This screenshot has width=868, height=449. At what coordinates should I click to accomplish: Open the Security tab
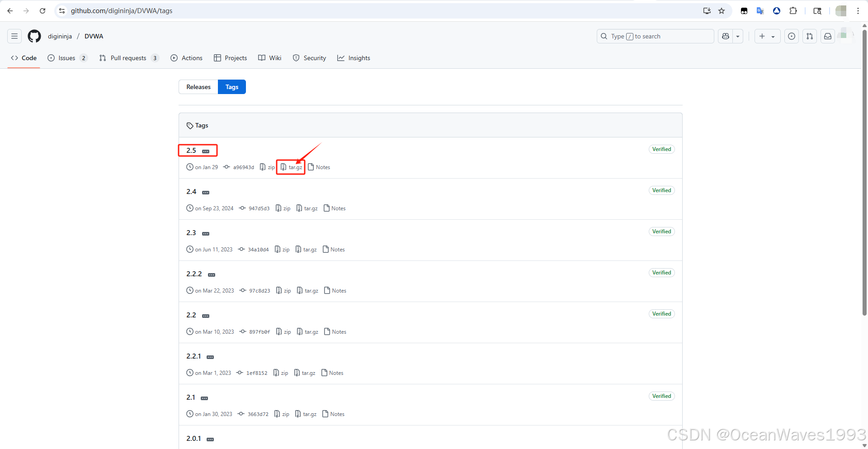[310, 58]
